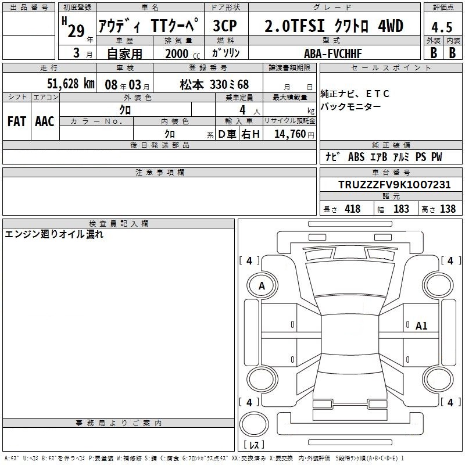The image size is (476, 465).
Task: Select seating capacity 4人
Action: (249, 110)
